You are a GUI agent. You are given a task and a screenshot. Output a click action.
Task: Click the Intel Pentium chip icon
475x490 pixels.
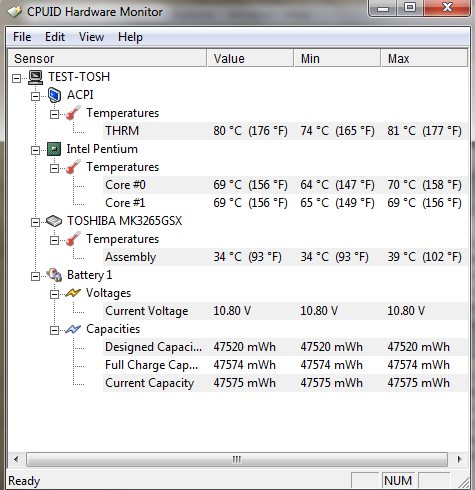54,149
